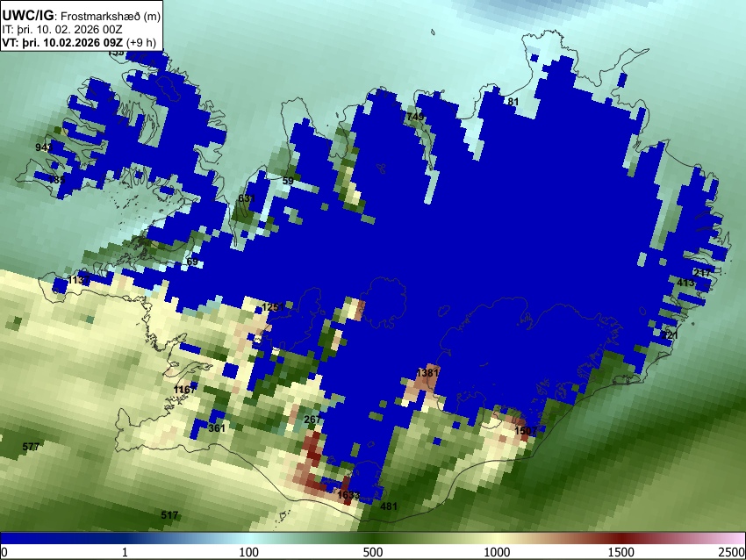Click the 217 value on the east coast
This screenshot has width=746, height=560.
coord(702,273)
